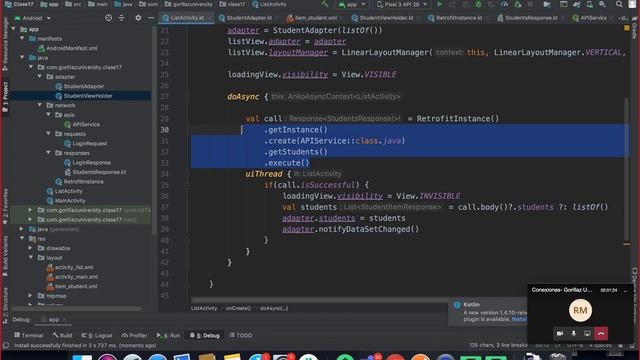Select MainActivity in project tree
The width and height of the screenshot is (640, 360).
coord(70,200)
